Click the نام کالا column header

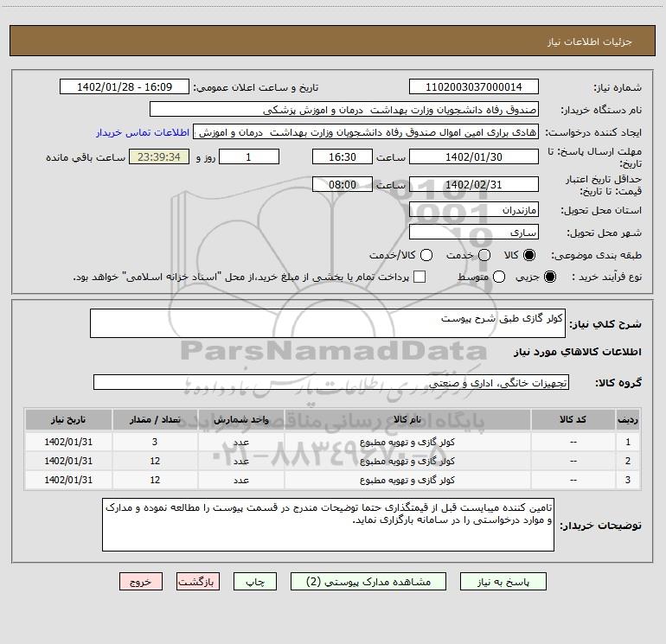407,419
